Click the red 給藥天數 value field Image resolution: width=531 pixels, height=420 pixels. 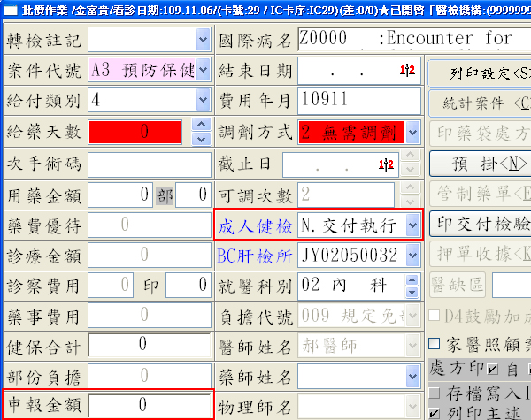coord(140,133)
